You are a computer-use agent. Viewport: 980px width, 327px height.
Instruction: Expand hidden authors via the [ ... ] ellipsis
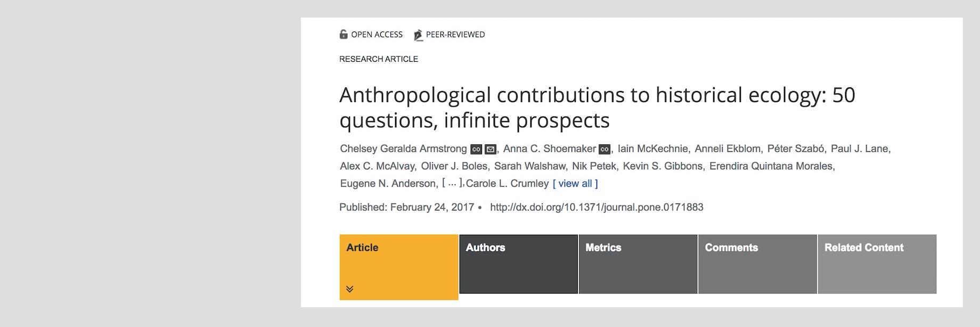[452, 183]
